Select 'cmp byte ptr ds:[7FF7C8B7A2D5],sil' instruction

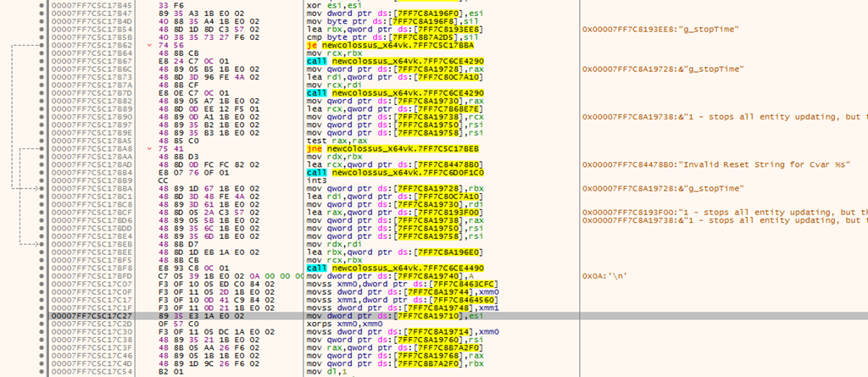point(393,37)
